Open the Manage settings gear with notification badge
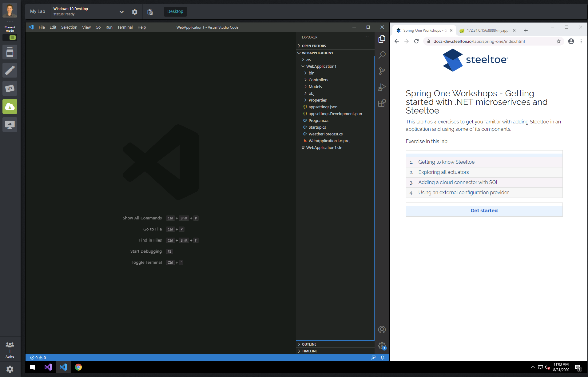588x377 pixels. tap(382, 346)
